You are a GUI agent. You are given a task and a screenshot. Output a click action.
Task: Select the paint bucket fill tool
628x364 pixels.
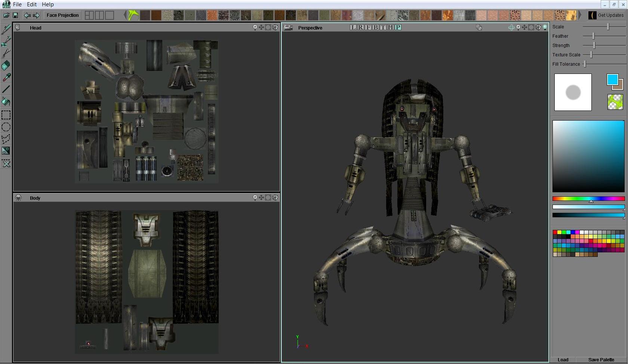point(6,102)
